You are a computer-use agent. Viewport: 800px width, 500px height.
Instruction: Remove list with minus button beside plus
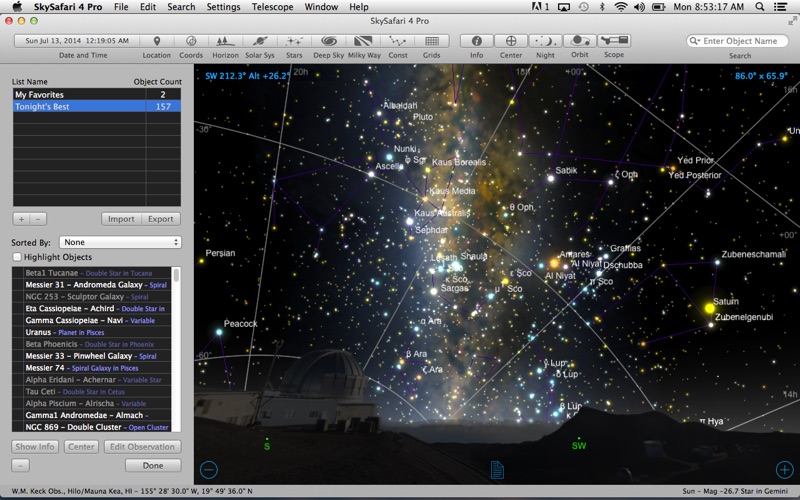[x=38, y=219]
